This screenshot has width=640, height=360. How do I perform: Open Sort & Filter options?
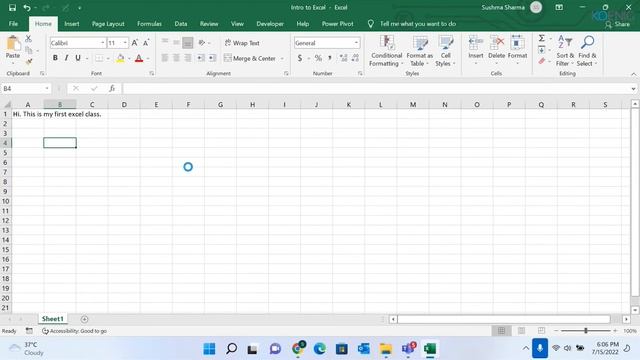pos(565,51)
